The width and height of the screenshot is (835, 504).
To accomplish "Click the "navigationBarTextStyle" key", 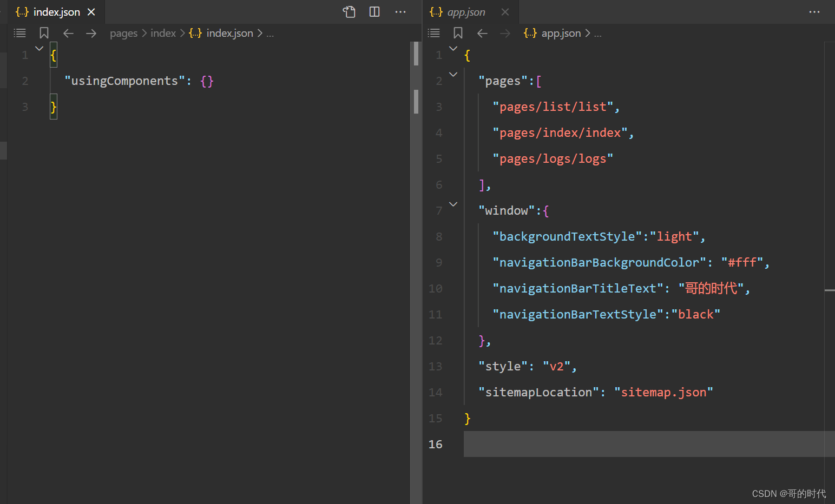I will pyautogui.click(x=578, y=315).
